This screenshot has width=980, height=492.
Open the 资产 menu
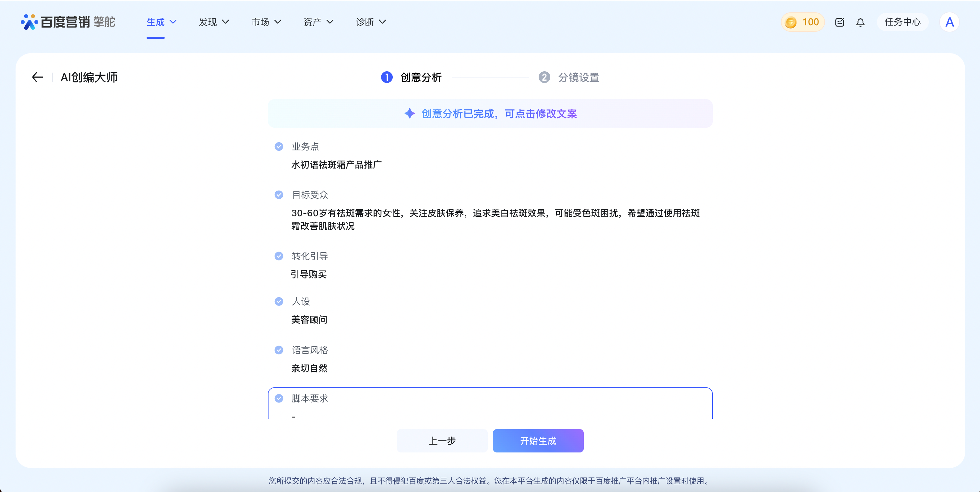[x=318, y=22]
